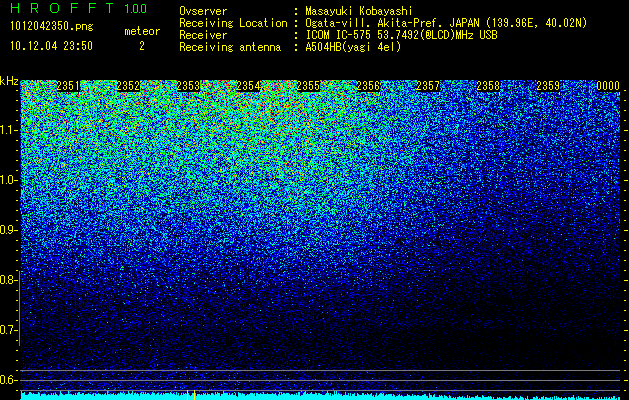
Task: Click the date stamp 10.12.04 23:50
Action: click(x=51, y=46)
